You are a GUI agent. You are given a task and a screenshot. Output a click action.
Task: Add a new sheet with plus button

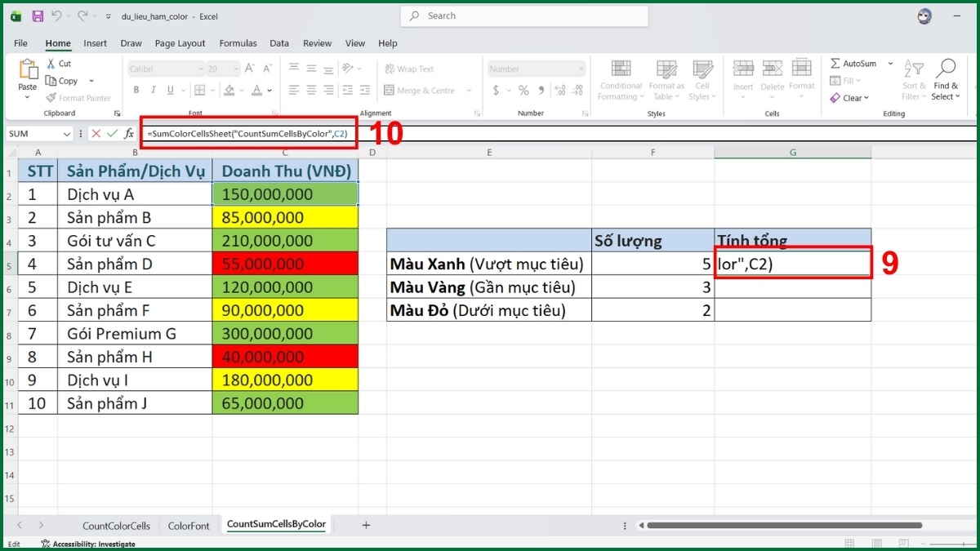(366, 525)
